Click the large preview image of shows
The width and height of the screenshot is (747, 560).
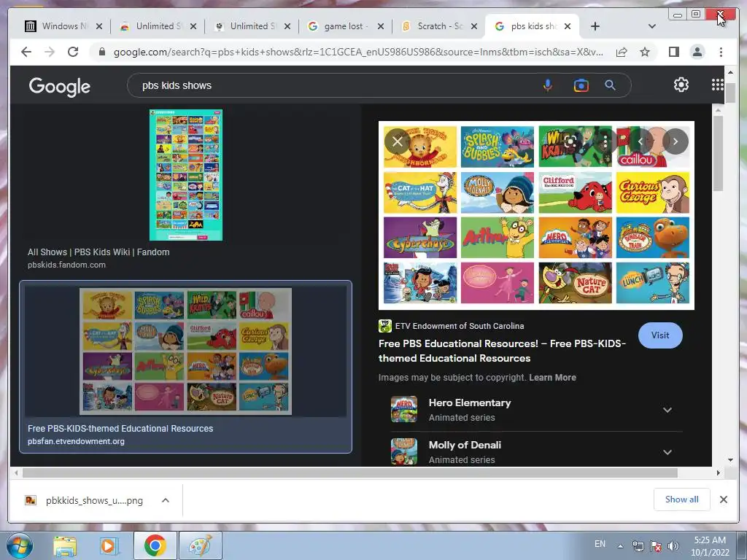(536, 215)
